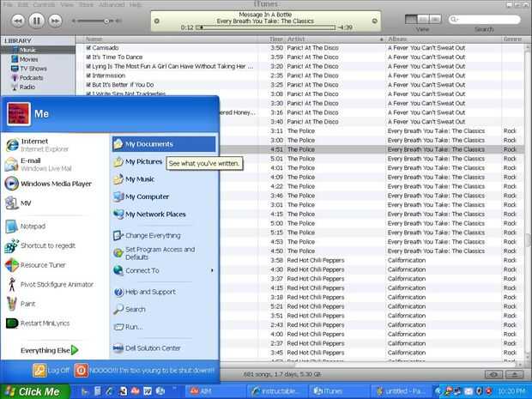This screenshot has height=399, width=532.
Task: Switch to untitled Paint taskbar button
Action: click(x=401, y=391)
